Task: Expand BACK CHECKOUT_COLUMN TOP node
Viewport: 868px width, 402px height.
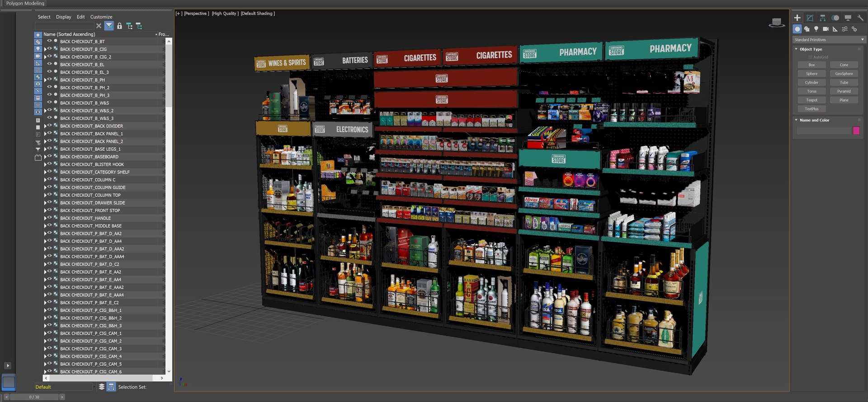Action: [45, 195]
